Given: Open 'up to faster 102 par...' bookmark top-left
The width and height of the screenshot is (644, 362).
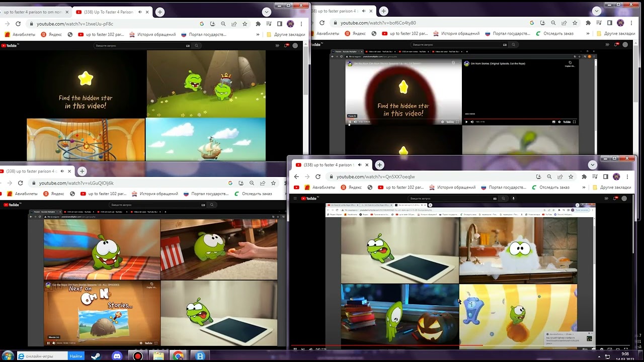Looking at the screenshot, I should (x=102, y=35).
